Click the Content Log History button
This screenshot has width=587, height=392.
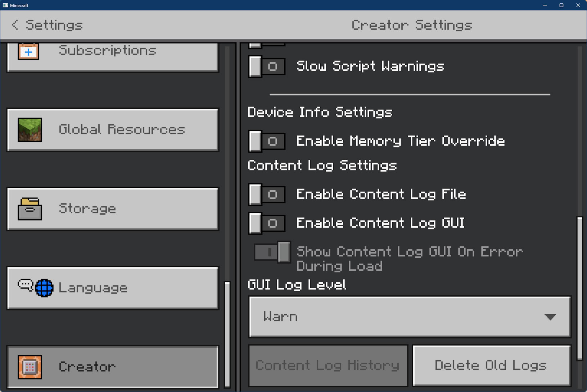[328, 365]
